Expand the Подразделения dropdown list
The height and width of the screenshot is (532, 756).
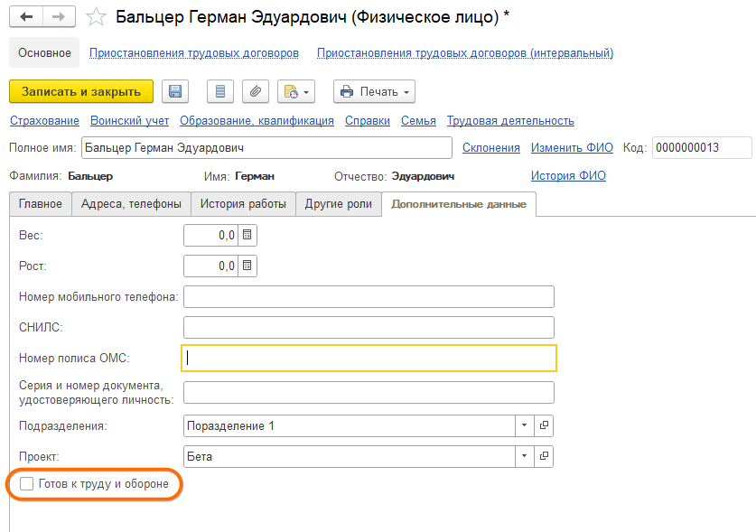(x=525, y=425)
